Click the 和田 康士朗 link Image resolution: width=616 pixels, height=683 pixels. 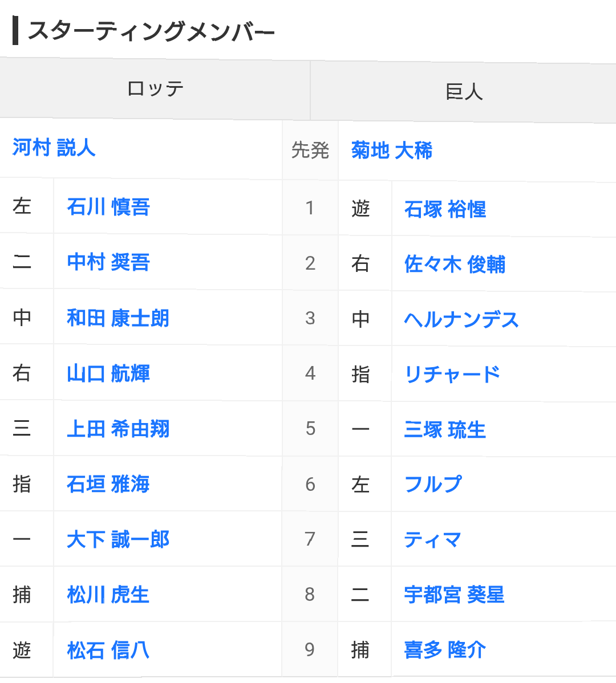tap(118, 318)
